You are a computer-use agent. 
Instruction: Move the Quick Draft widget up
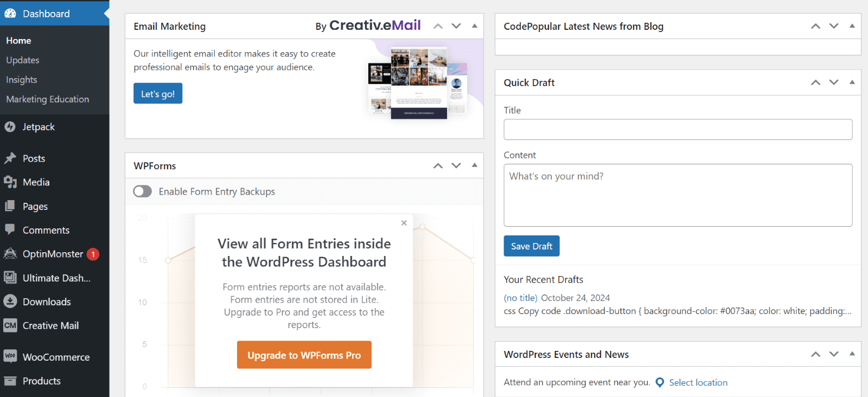815,82
